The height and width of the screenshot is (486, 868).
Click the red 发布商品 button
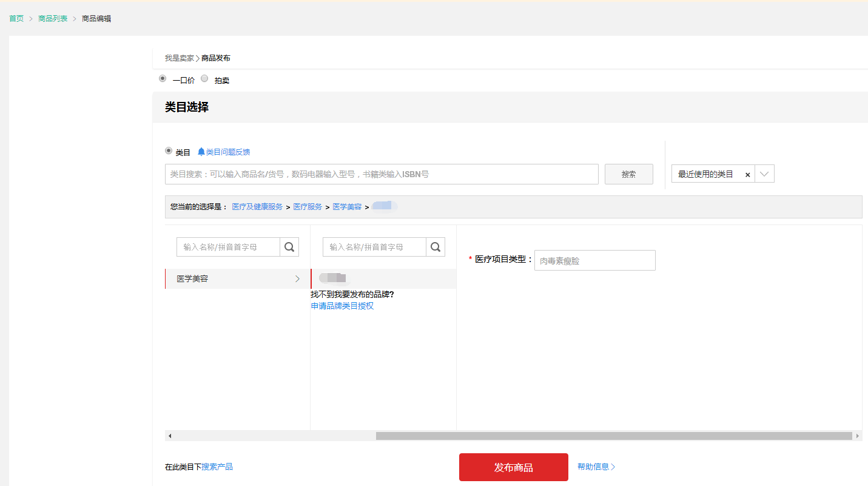tap(514, 467)
